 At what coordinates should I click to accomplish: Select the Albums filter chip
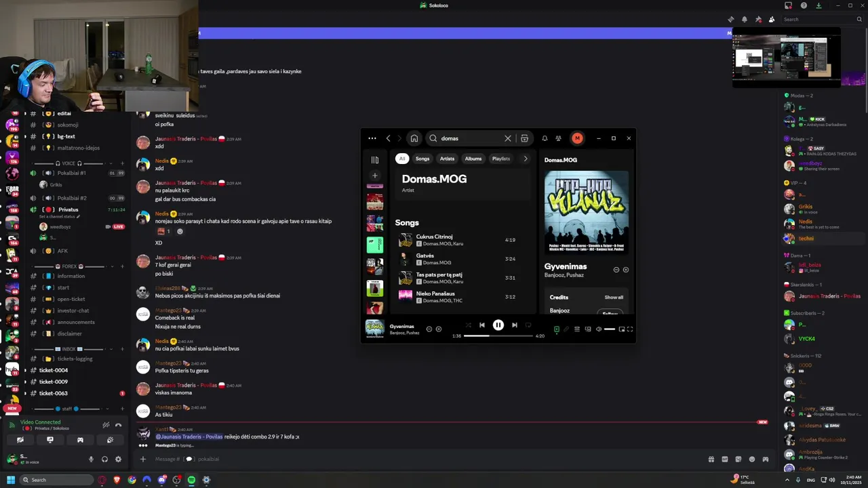(x=473, y=159)
